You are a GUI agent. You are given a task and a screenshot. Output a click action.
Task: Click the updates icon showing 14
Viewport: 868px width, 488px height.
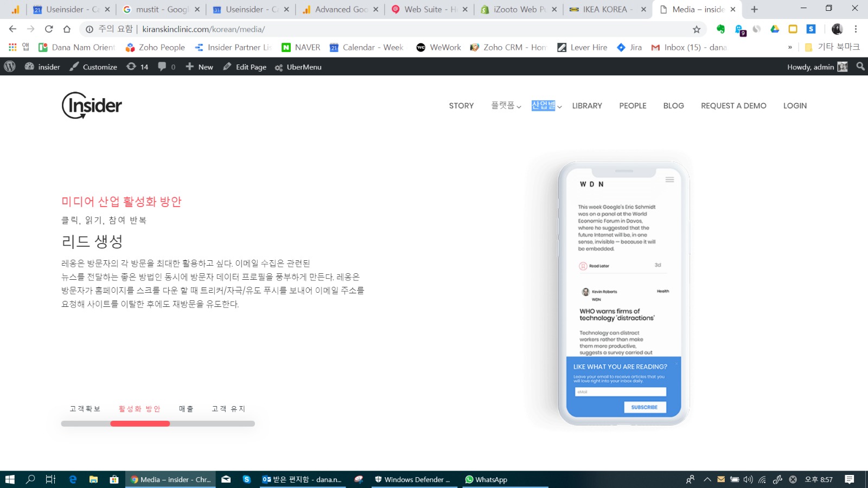(137, 67)
